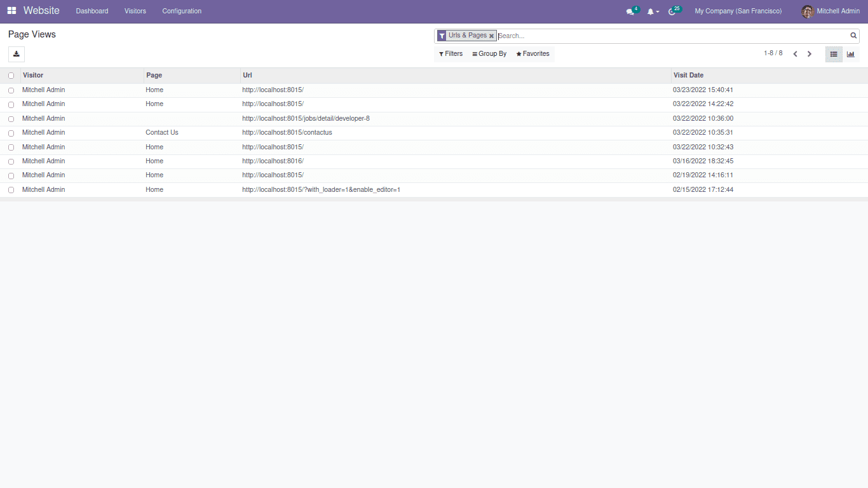This screenshot has height=488, width=868.
Task: Open the Favorites dropdown
Action: (532, 54)
